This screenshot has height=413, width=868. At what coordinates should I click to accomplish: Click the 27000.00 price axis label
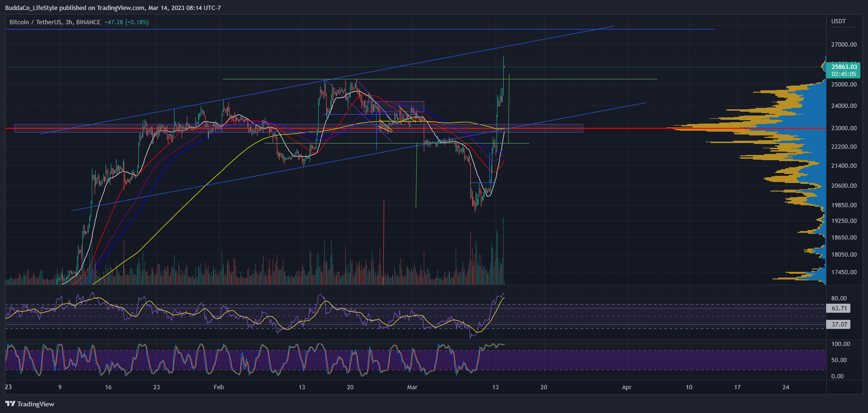coord(844,45)
